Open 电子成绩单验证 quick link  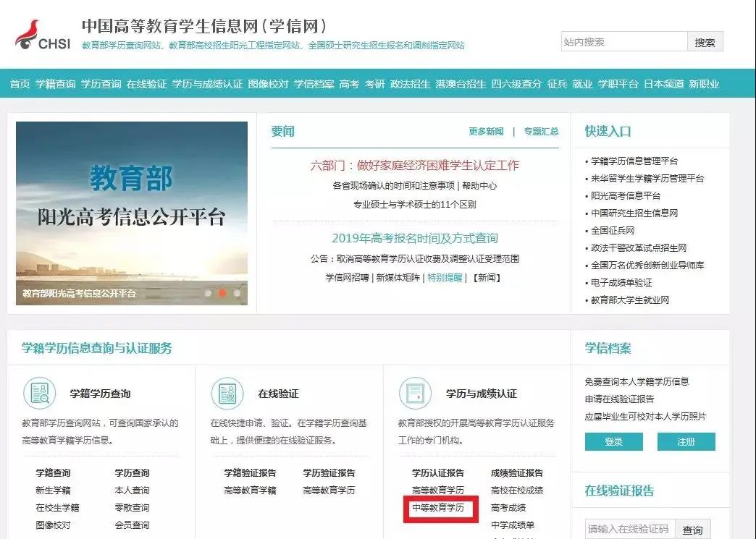pos(621,282)
